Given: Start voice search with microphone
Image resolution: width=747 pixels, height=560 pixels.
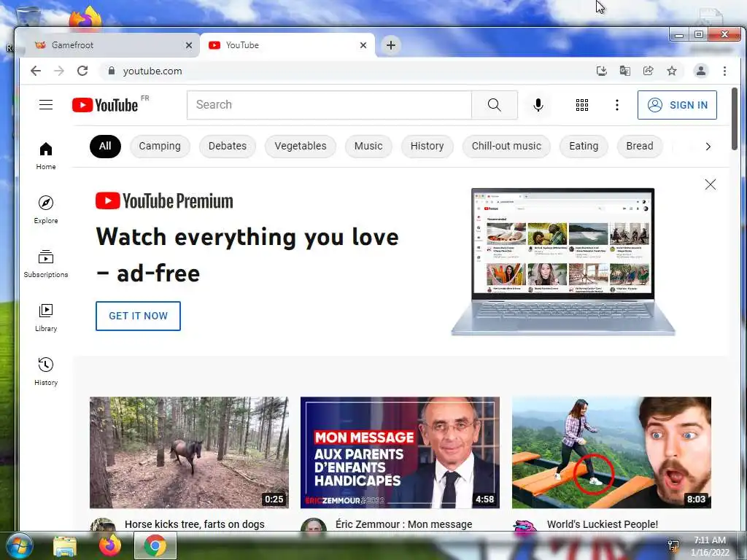Looking at the screenshot, I should click(x=538, y=105).
